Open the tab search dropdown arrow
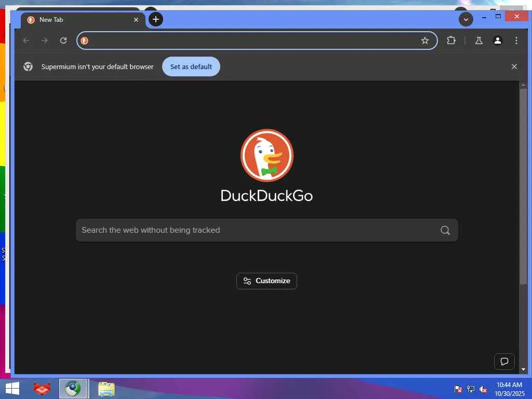Viewport: 532px width, 399px height. pyautogui.click(x=466, y=19)
